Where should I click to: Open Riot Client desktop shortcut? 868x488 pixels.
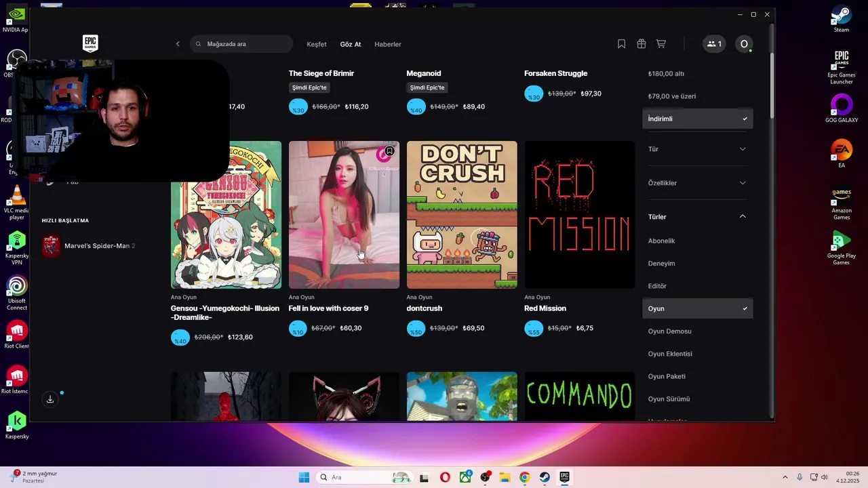click(x=16, y=335)
